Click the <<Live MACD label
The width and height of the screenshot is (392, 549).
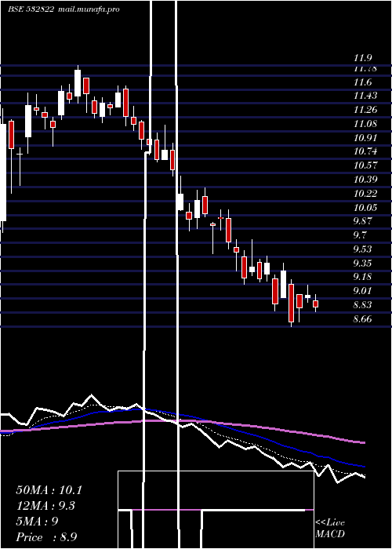pos(330,528)
